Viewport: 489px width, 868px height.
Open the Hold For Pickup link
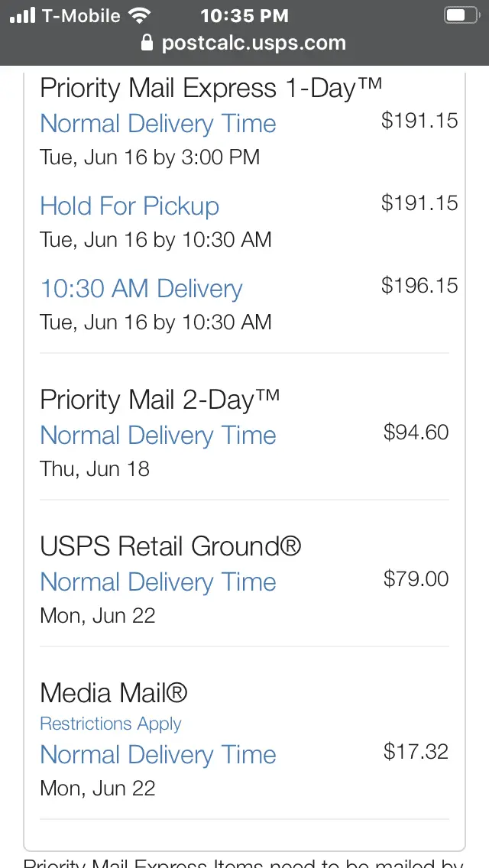tap(130, 206)
